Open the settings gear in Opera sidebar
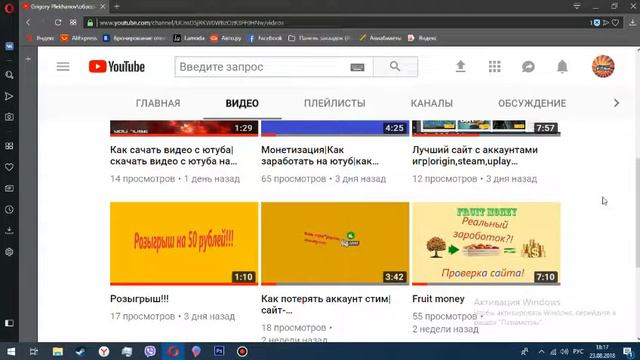This screenshot has width=640, height=360. coord(9,252)
